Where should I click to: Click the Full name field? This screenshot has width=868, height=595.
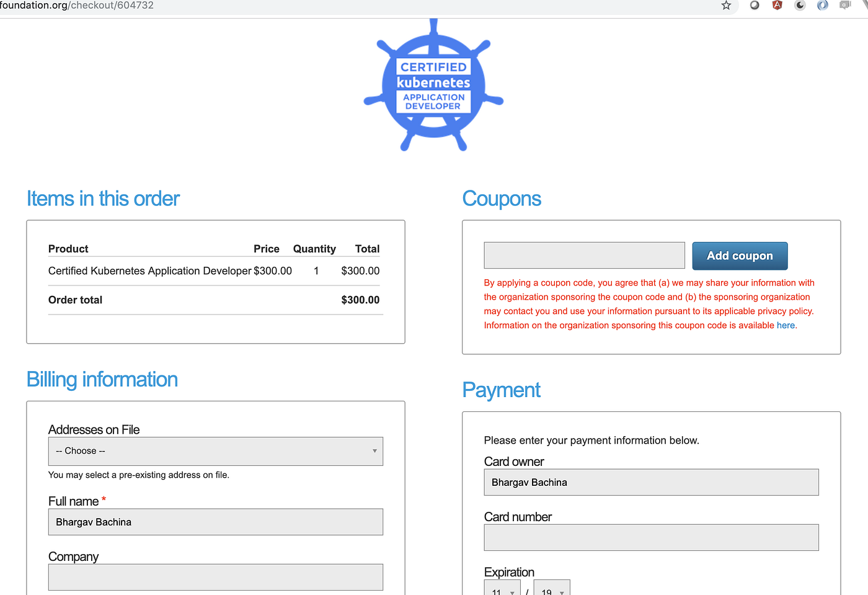point(216,522)
